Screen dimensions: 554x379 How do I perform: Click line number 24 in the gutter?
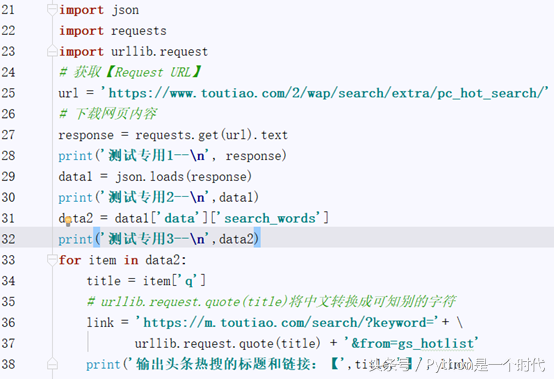point(8,72)
